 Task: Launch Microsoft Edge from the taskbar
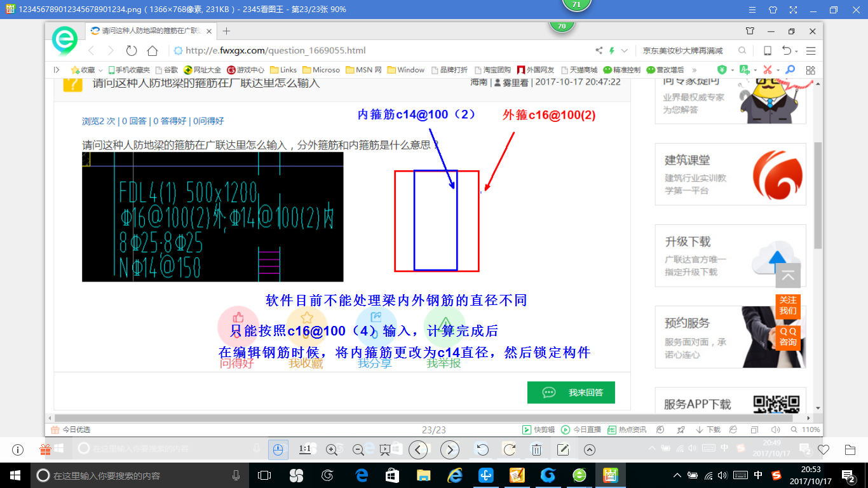pyautogui.click(x=362, y=475)
